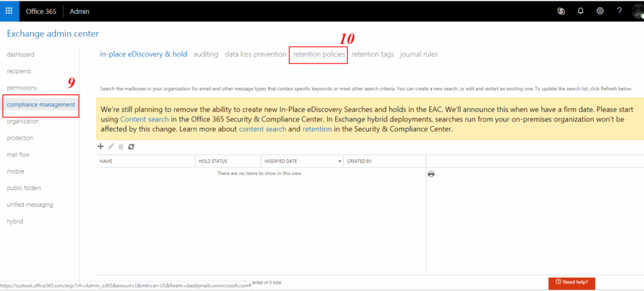
Task: Click the Office 365 header link
Action: tap(41, 11)
